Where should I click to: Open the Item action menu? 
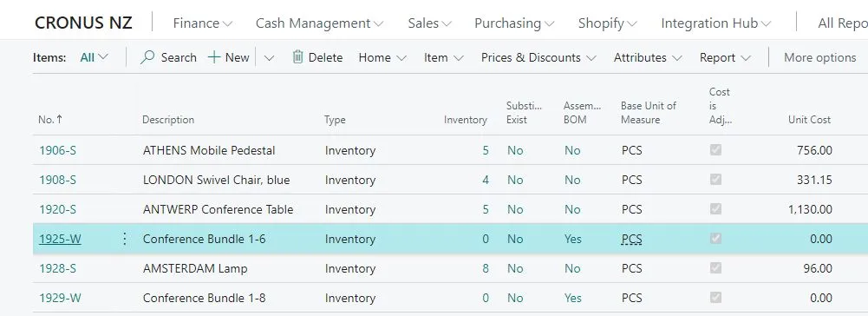click(444, 57)
